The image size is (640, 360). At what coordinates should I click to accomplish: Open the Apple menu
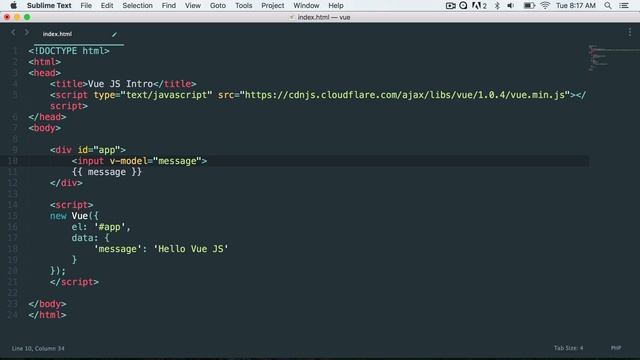[x=13, y=5]
